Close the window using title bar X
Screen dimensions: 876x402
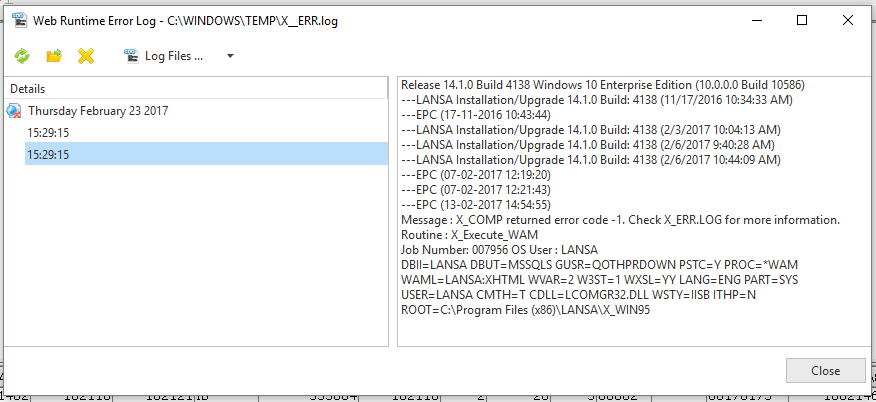pyautogui.click(x=847, y=20)
